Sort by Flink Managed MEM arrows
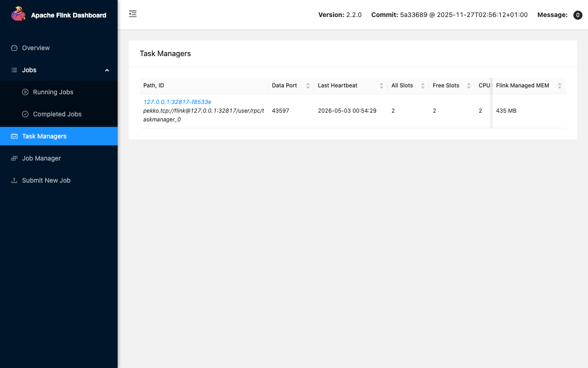The width and height of the screenshot is (588, 368). 560,86
